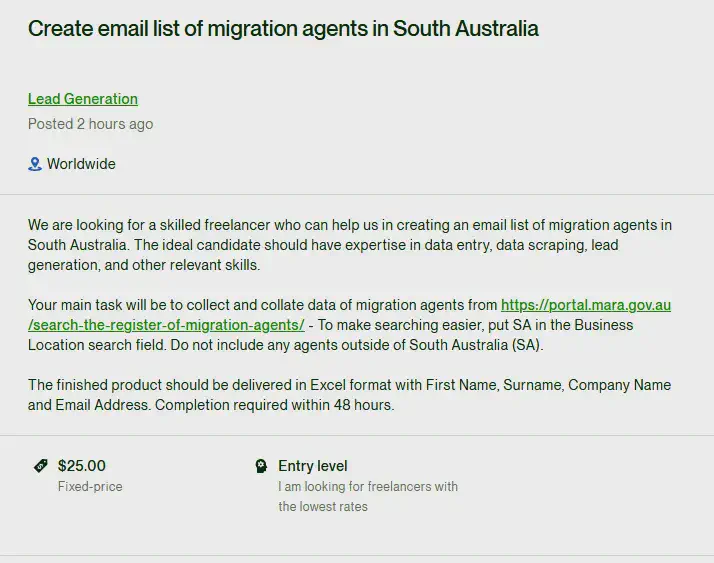Image resolution: width=714 pixels, height=563 pixels.
Task: Click the Lead Generation category link
Action: click(83, 99)
